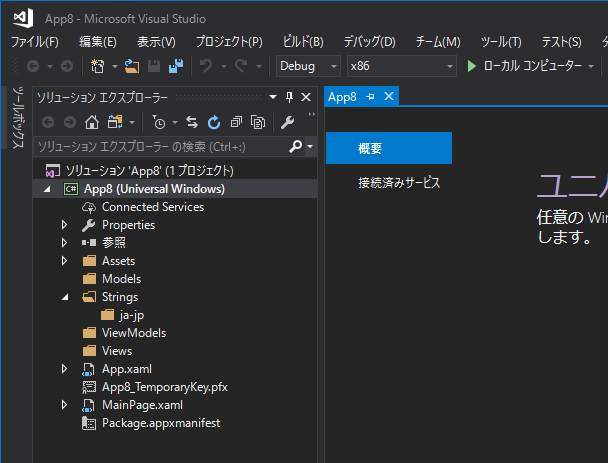Select the Views folder
The height and width of the screenshot is (463, 608).
pyautogui.click(x=117, y=351)
